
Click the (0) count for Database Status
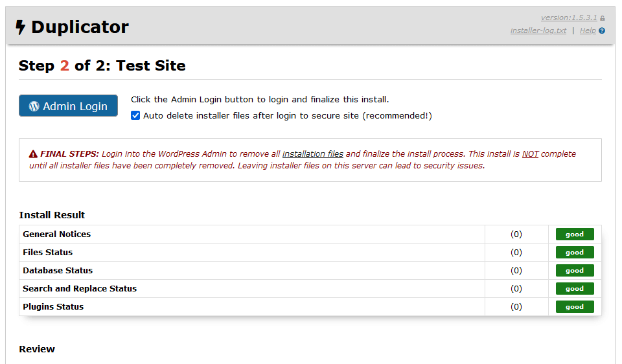click(516, 271)
